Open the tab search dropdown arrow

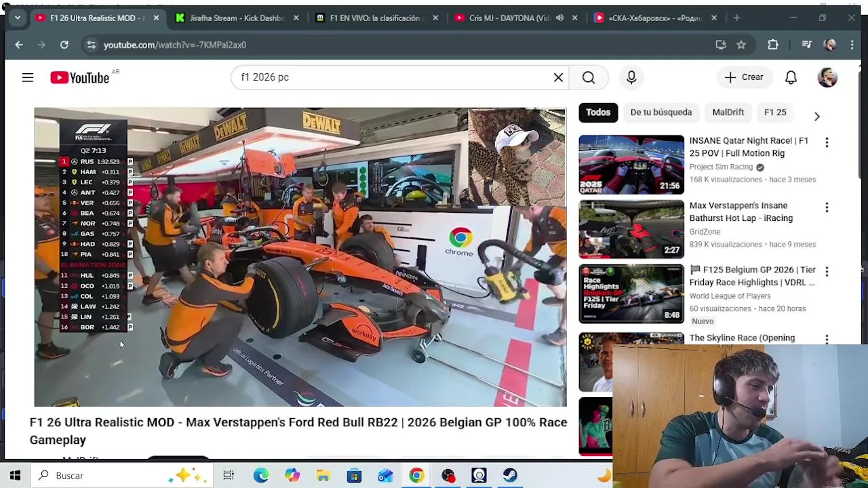pyautogui.click(x=16, y=18)
